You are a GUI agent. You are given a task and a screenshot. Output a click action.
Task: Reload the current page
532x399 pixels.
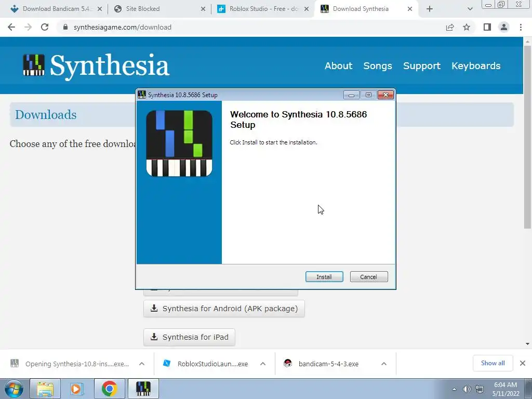[x=45, y=27]
